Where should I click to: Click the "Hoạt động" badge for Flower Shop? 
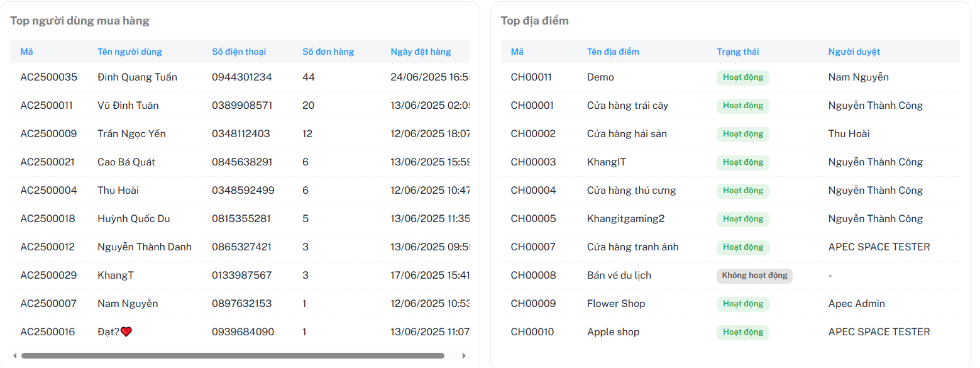[742, 304]
